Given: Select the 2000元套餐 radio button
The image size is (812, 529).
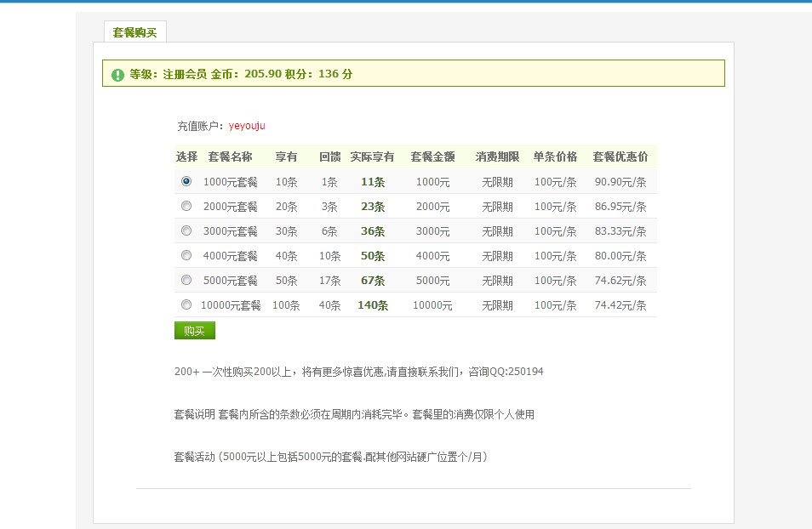Looking at the screenshot, I should pos(186,206).
